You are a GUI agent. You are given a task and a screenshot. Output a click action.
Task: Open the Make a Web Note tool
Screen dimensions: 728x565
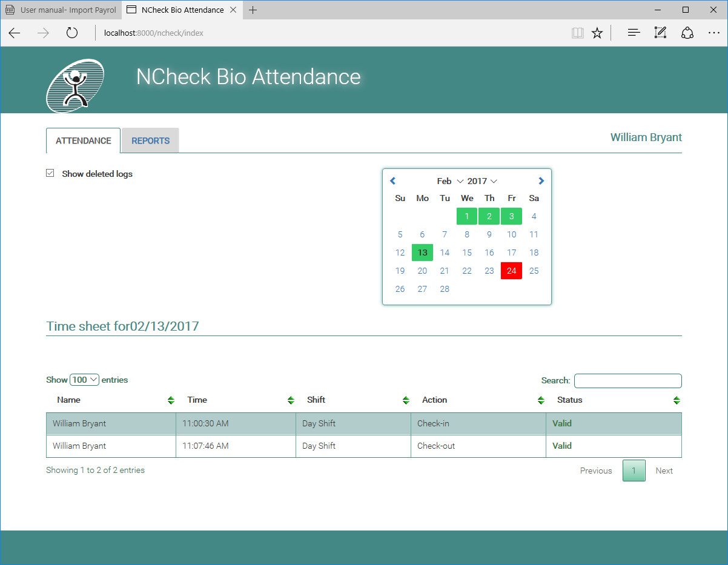click(660, 33)
